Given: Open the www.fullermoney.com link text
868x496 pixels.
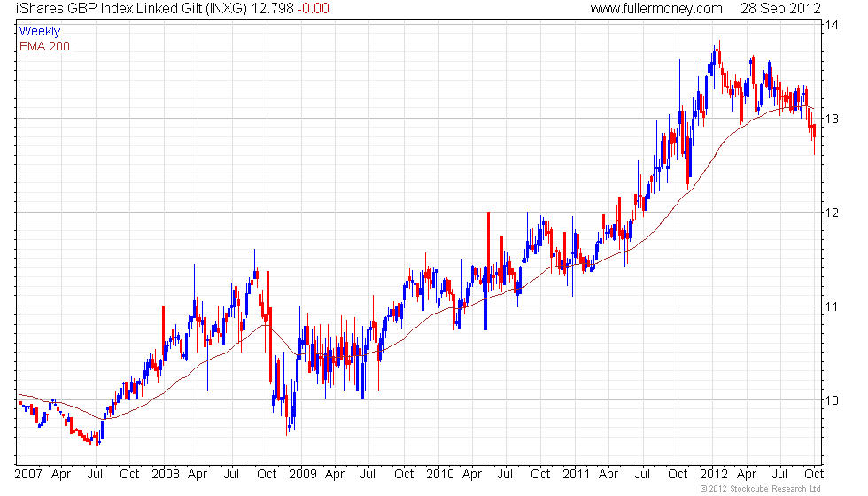Looking at the screenshot, I should pyautogui.click(x=656, y=9).
